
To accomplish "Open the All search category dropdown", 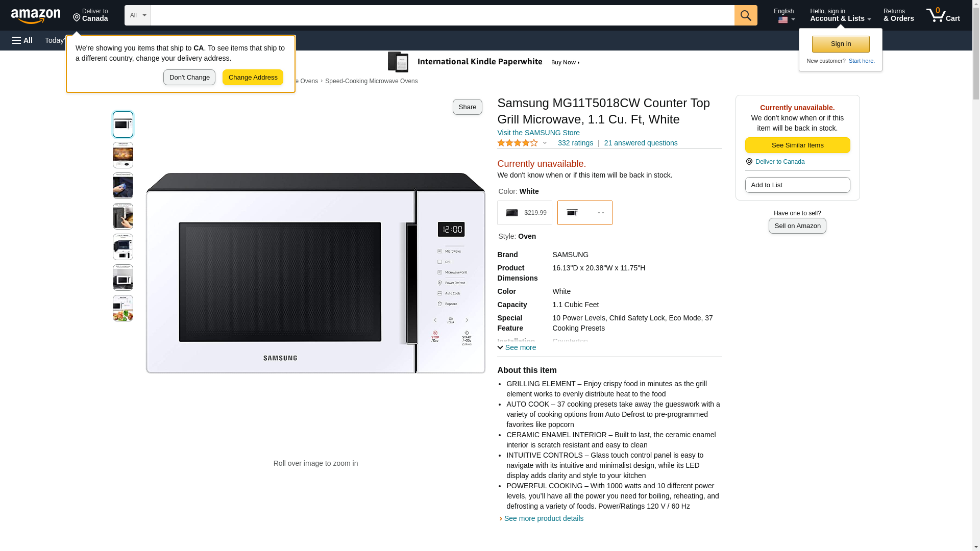I will 138,15.
